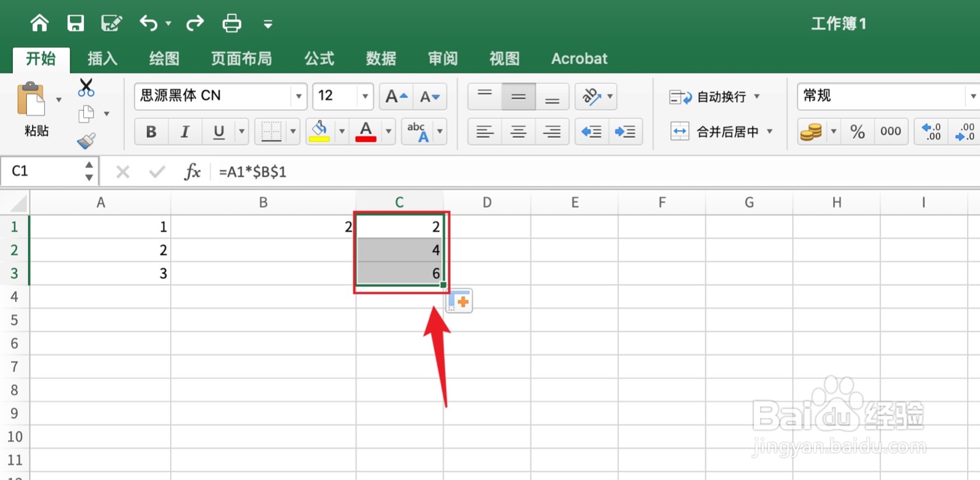980x480 pixels.
Task: Click the Redo arrow icon
Action: tap(195, 23)
